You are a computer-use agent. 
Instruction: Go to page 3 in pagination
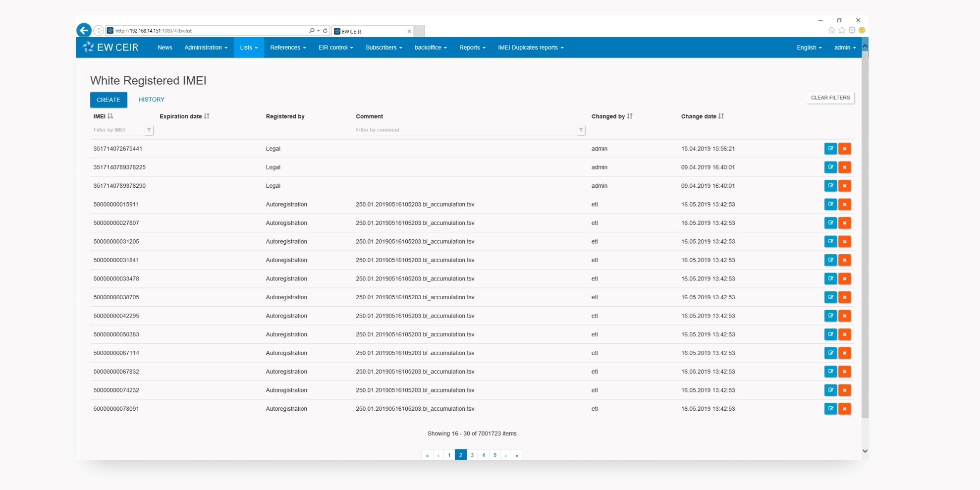[x=472, y=455]
